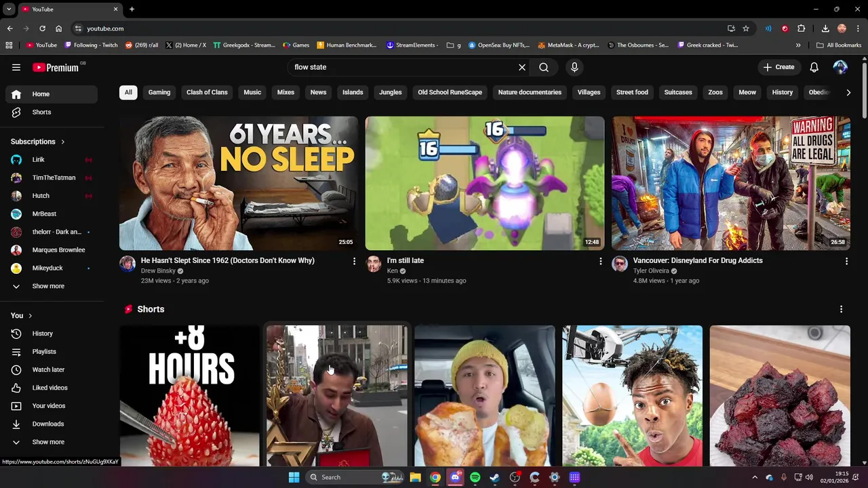Open the Following - Twitch bookmark
868x488 pixels.
pyautogui.click(x=91, y=45)
